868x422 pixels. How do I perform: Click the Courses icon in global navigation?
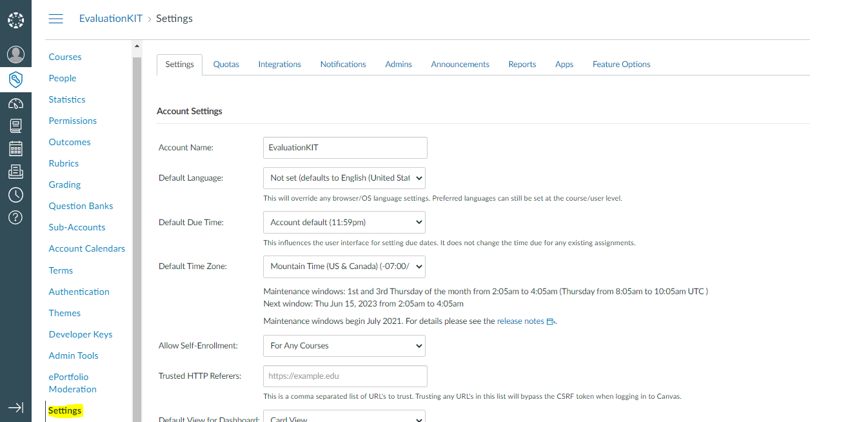(x=15, y=125)
